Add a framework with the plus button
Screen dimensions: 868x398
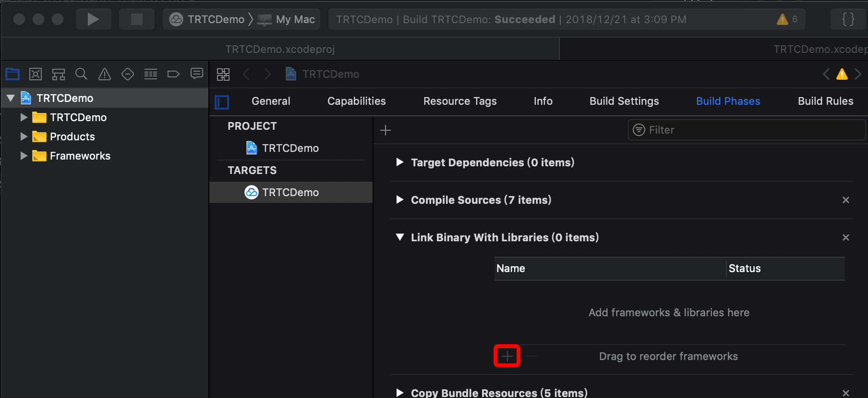(507, 356)
